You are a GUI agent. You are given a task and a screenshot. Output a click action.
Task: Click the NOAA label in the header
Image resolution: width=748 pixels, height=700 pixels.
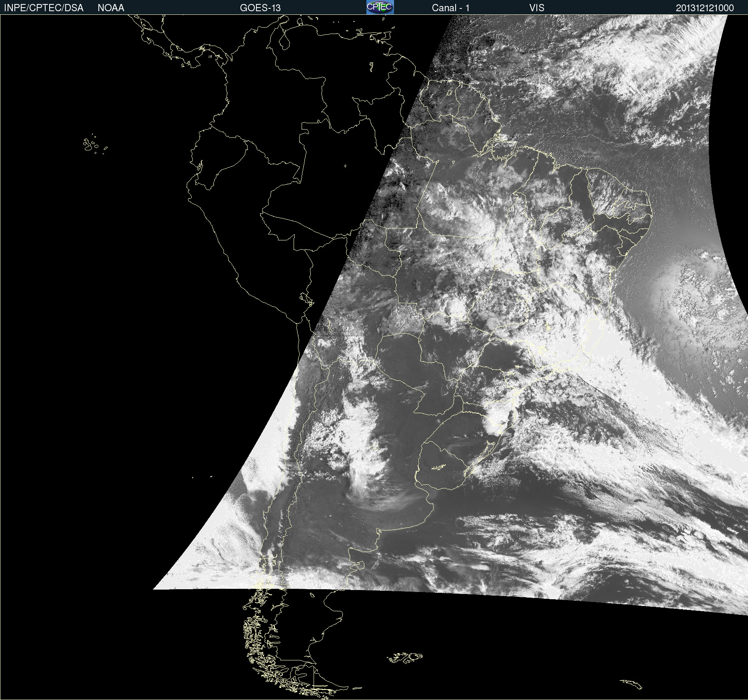point(111,8)
